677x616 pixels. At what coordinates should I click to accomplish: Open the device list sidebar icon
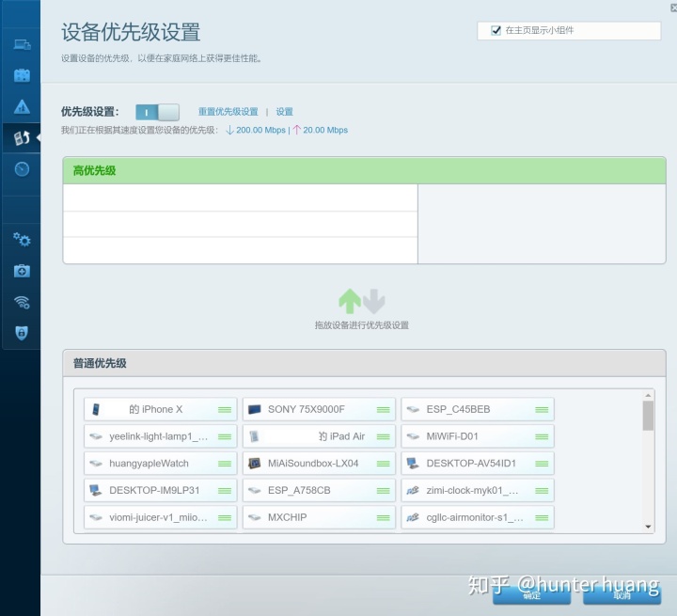point(22,44)
